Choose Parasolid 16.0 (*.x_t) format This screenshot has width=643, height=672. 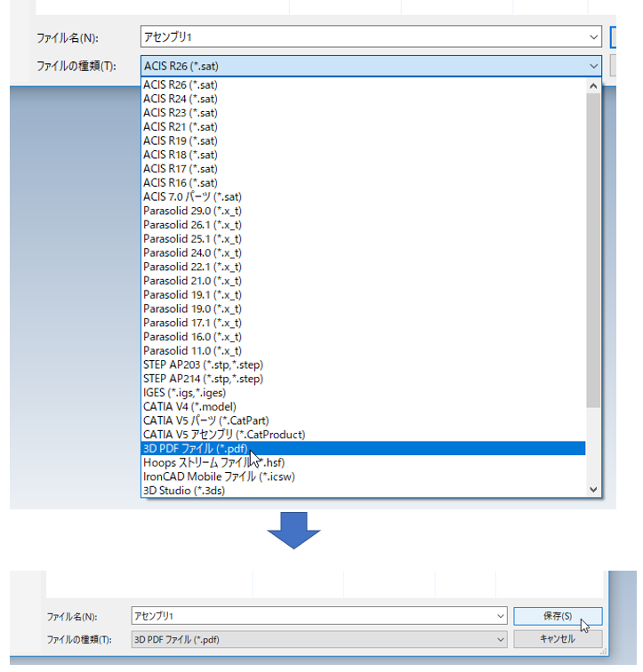pyautogui.click(x=363, y=337)
